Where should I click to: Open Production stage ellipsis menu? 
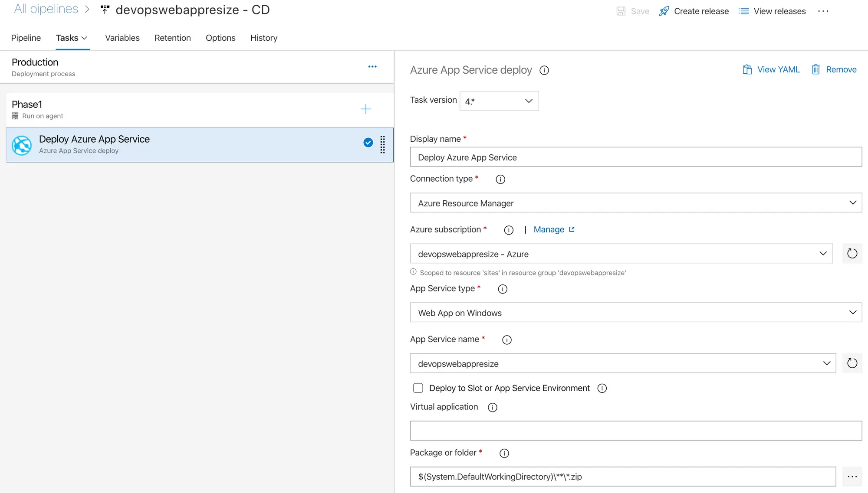[x=372, y=67]
